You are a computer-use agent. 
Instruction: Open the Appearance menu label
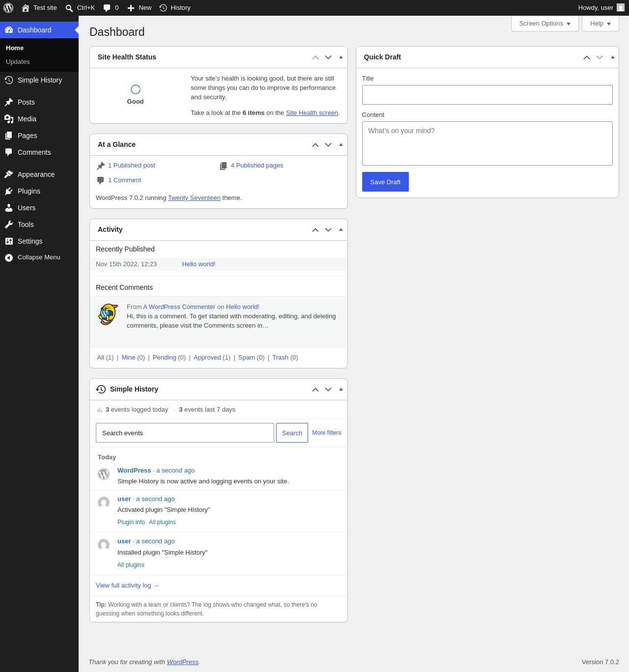coord(36,174)
